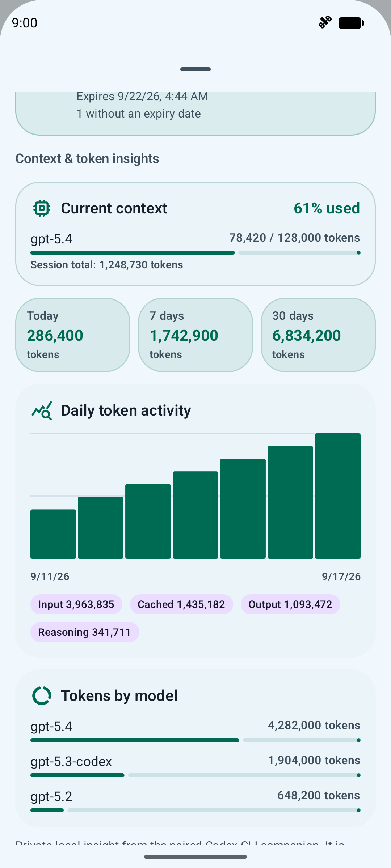Tap the chip icon beside Current context

42,208
